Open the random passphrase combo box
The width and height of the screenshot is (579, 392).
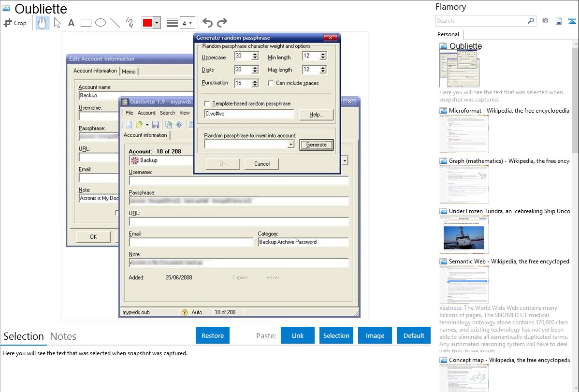tap(290, 145)
